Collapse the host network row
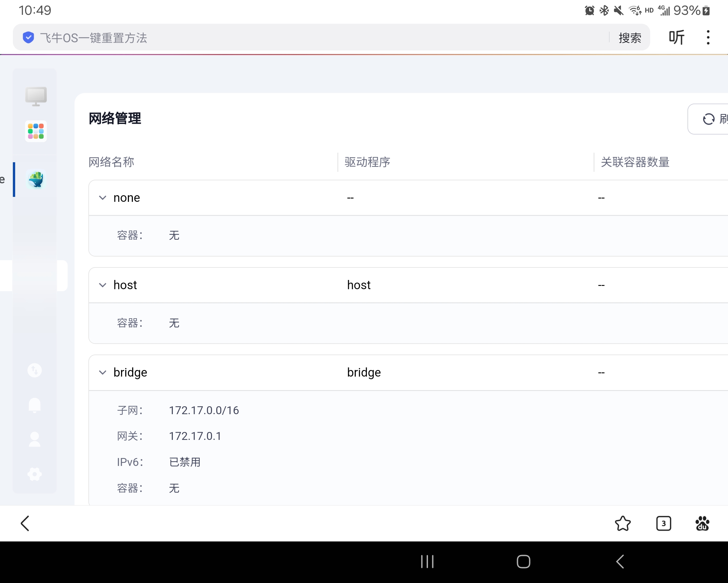The width and height of the screenshot is (728, 583). point(103,285)
